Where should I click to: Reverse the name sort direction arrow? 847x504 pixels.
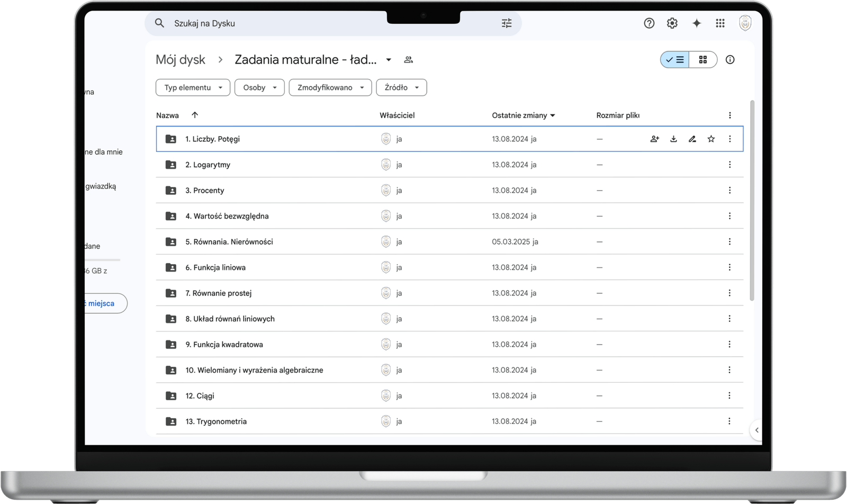click(195, 115)
